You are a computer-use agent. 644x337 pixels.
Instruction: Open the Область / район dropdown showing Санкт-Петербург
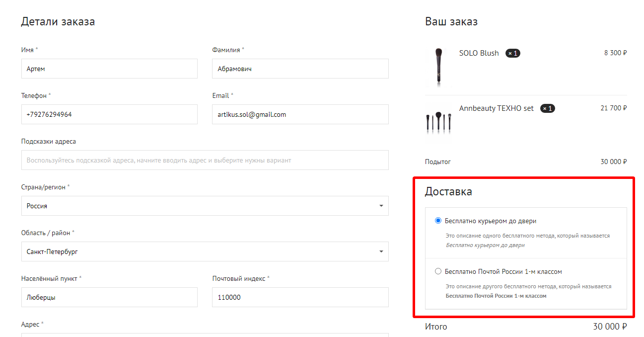coord(205,252)
